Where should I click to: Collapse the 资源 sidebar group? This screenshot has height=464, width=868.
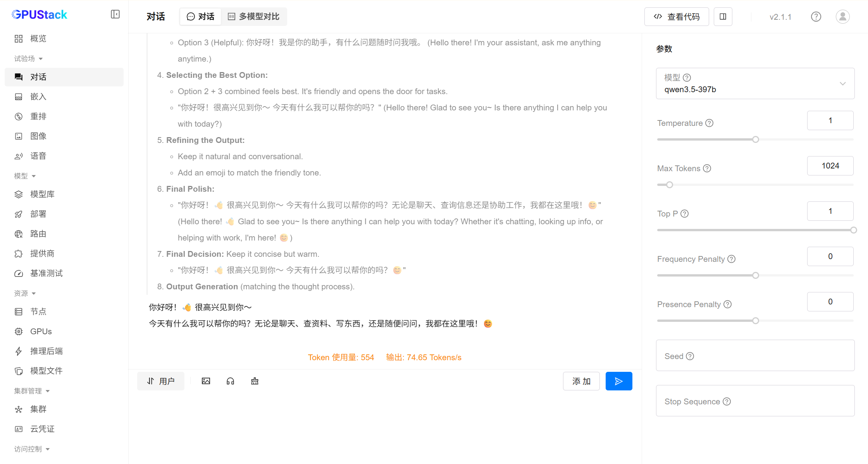25,293
